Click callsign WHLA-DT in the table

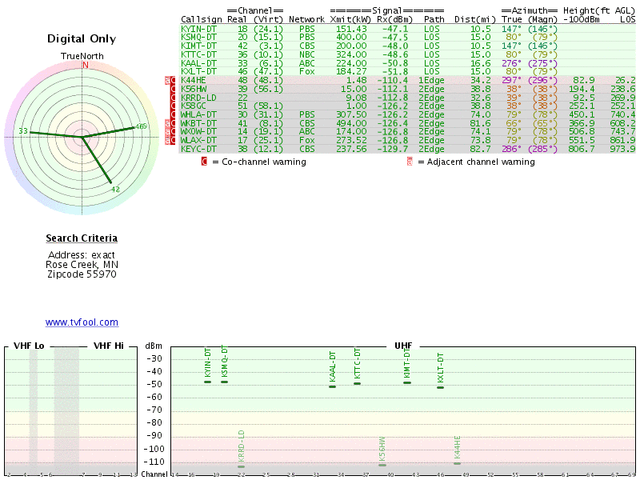click(199, 115)
